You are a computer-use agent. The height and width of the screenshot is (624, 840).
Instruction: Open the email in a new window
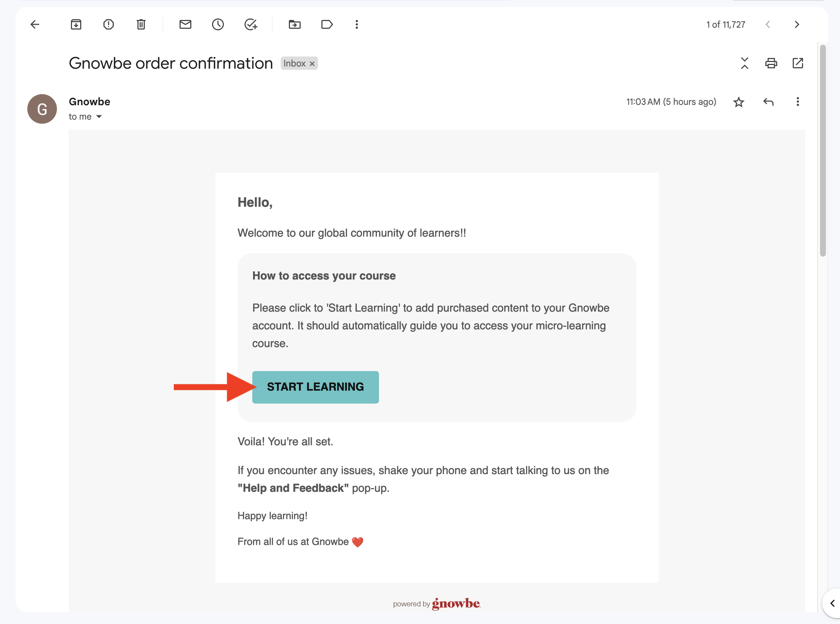pyautogui.click(x=798, y=63)
